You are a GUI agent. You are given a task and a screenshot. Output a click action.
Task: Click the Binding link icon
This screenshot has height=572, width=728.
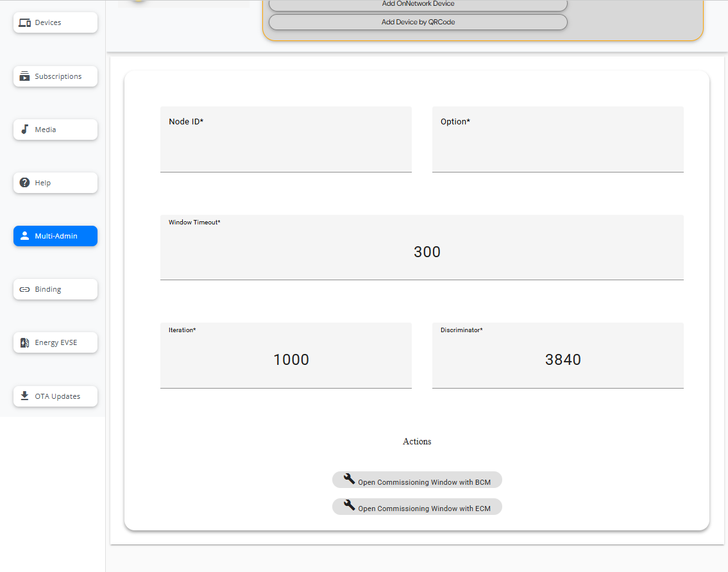pos(25,289)
